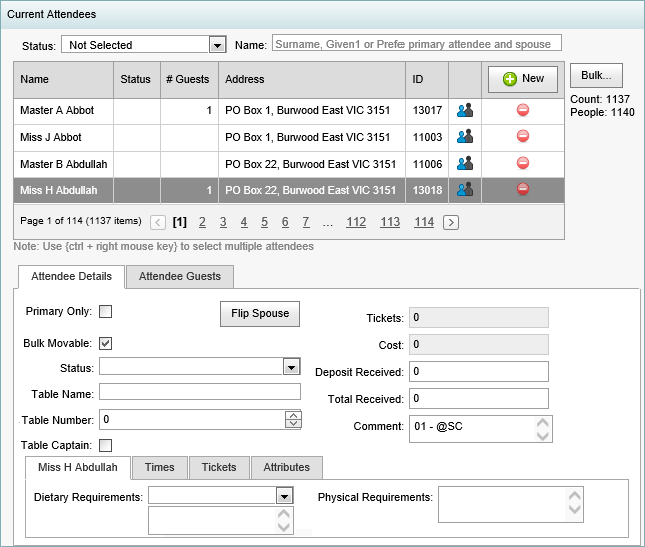645x547 pixels.
Task: Switch to Attendee Guests tab
Action: tap(180, 276)
